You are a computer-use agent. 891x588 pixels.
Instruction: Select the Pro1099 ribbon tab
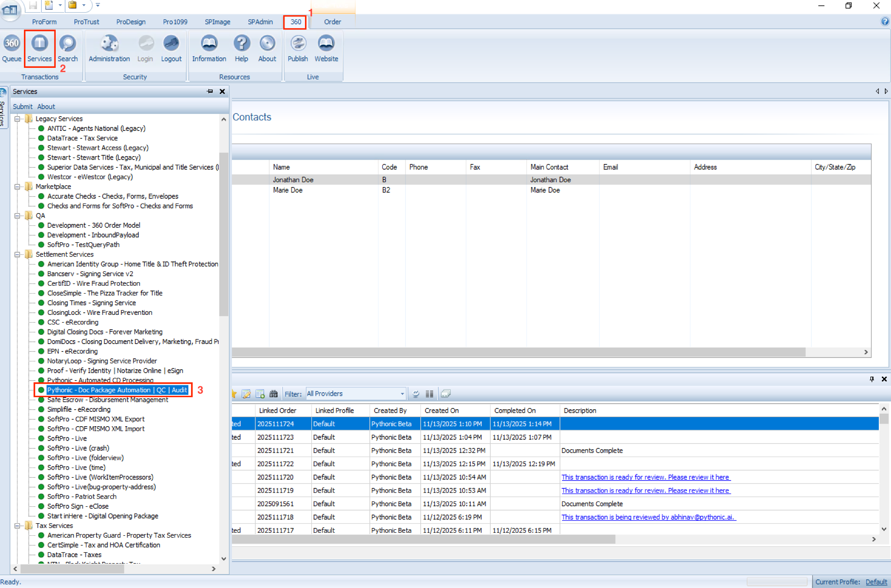click(x=175, y=22)
